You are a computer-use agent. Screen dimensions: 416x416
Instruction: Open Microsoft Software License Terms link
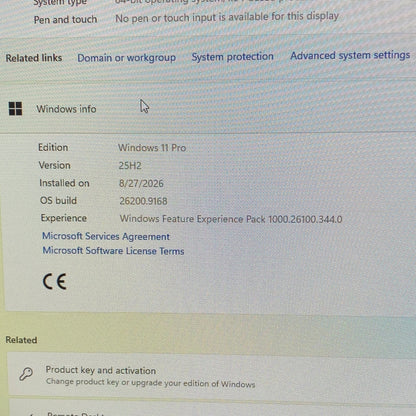click(x=113, y=251)
